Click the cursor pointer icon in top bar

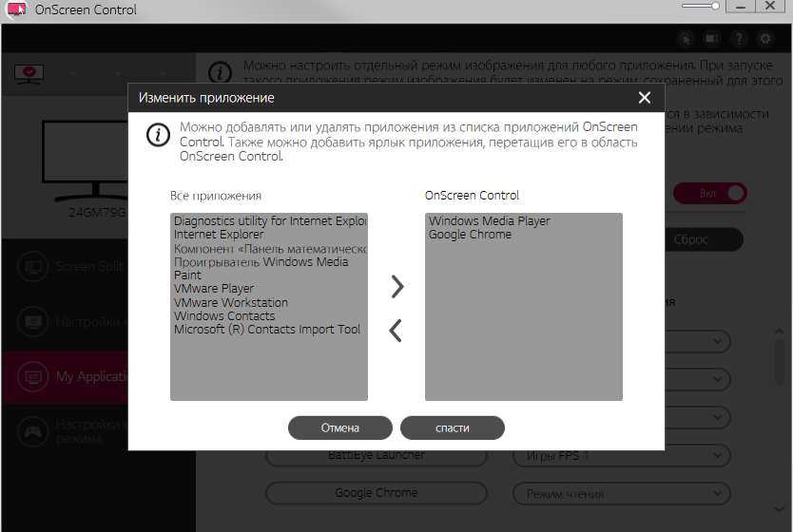(x=686, y=38)
